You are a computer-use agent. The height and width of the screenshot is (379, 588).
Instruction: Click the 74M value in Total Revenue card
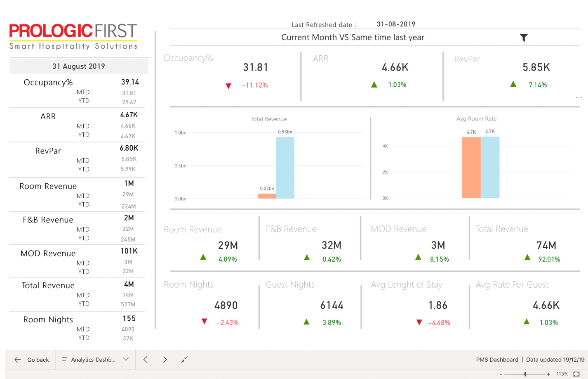(x=546, y=245)
